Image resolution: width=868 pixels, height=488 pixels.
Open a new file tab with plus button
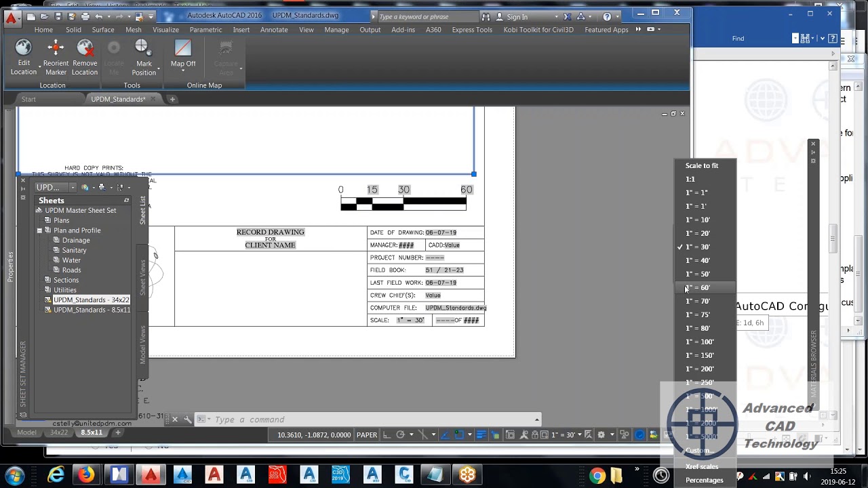(x=172, y=99)
